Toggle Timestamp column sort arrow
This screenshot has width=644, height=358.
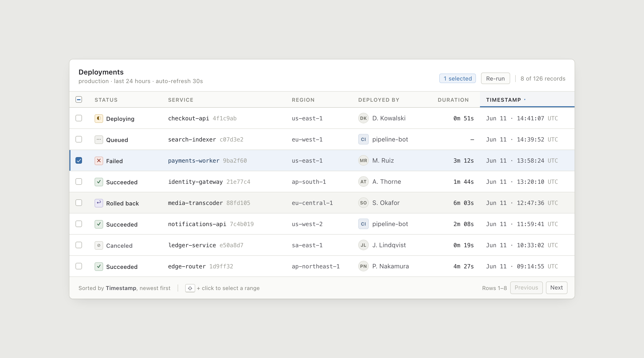coord(525,100)
